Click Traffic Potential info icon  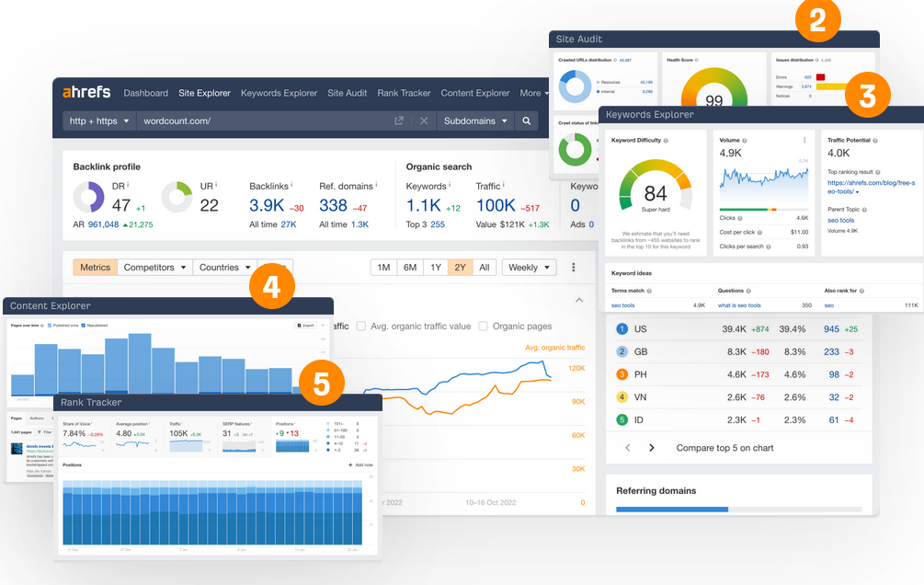tap(875, 141)
